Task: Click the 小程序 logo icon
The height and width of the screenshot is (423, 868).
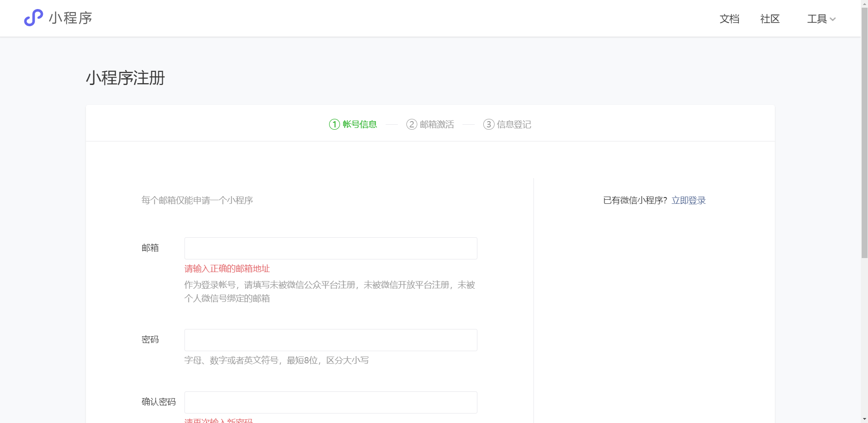Action: point(33,18)
